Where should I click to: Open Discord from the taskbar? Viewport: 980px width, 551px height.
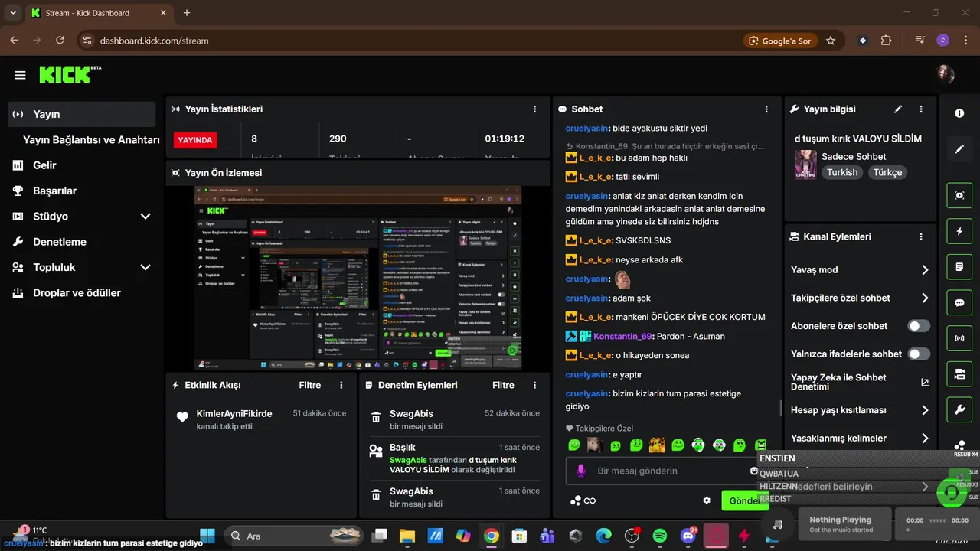(x=688, y=536)
